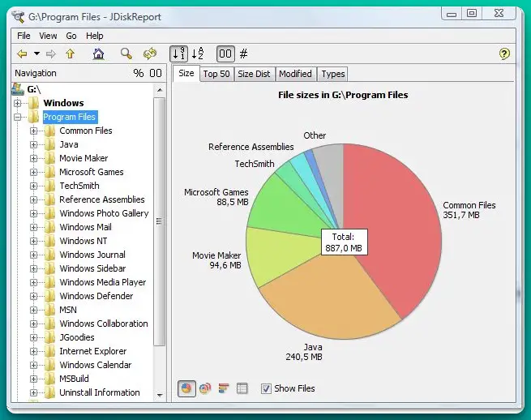Toggle show file count # button
This screenshot has width=531, height=420.
[x=243, y=54]
